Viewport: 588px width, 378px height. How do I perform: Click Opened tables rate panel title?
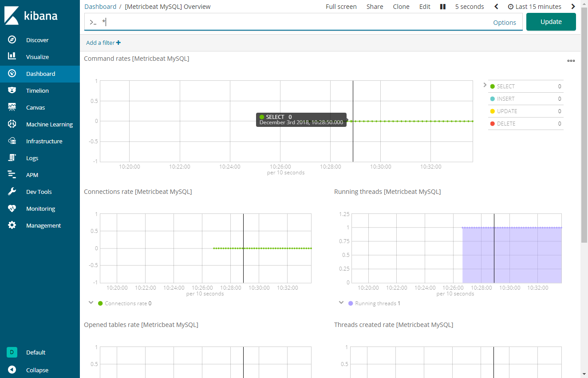point(141,325)
